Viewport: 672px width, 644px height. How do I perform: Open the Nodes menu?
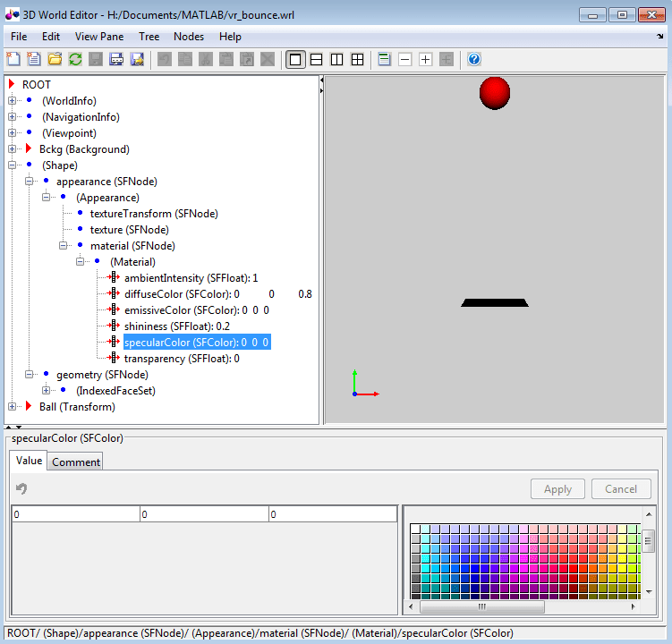(189, 37)
